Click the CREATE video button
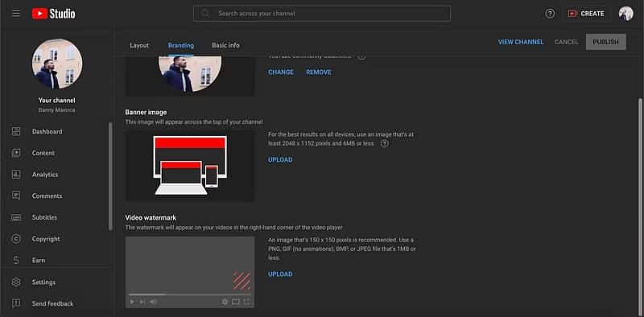Viewport: 644px width, 317px height. click(586, 14)
